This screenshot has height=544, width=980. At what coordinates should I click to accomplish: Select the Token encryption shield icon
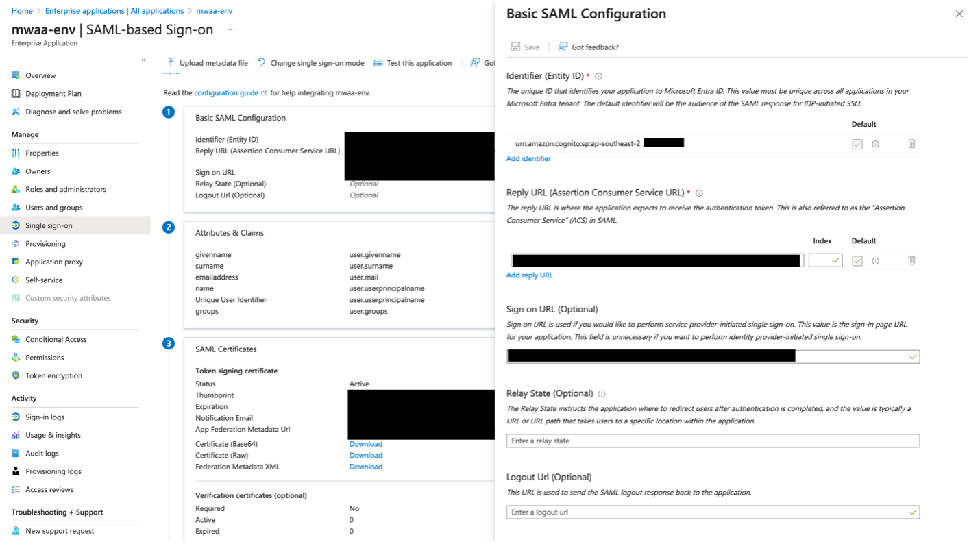tap(16, 375)
